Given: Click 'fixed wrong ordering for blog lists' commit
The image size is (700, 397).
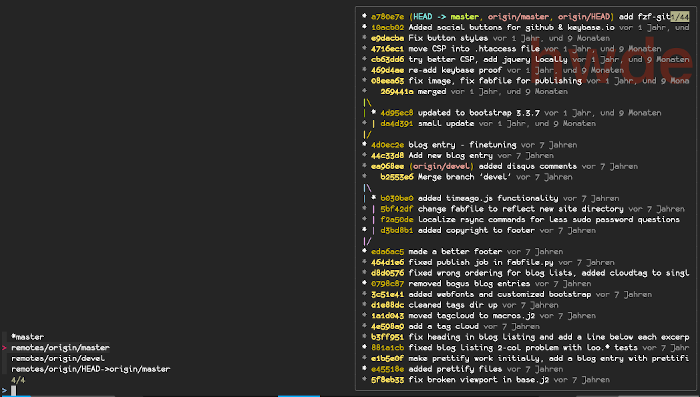Looking at the screenshot, I should 549,273.
